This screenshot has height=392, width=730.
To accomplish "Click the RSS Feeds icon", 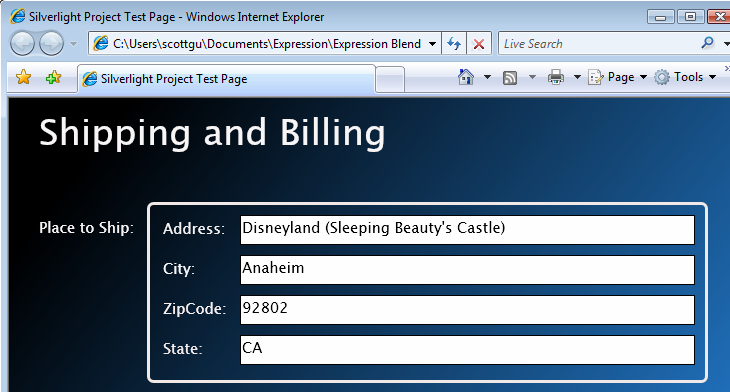I will pos(510,77).
